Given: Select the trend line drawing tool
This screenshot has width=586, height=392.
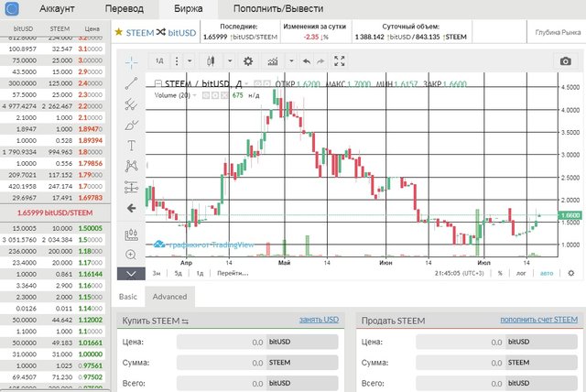Looking at the screenshot, I should click(131, 83).
